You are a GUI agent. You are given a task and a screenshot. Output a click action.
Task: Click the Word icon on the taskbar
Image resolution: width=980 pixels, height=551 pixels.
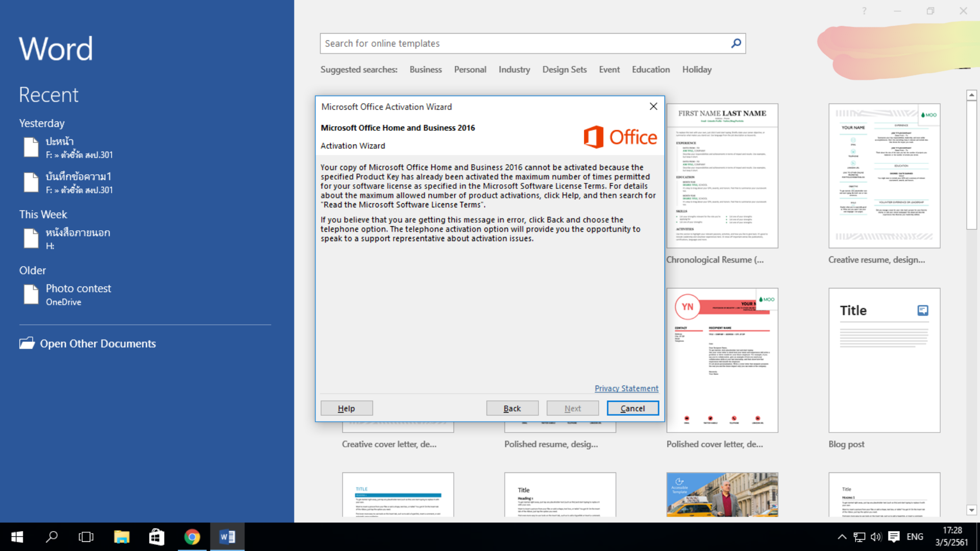[227, 537]
